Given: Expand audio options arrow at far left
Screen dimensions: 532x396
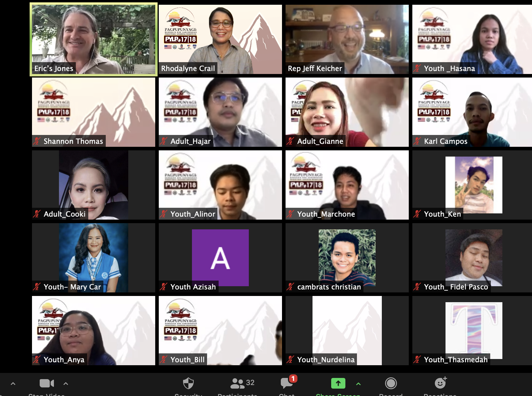Looking at the screenshot, I should (13, 384).
